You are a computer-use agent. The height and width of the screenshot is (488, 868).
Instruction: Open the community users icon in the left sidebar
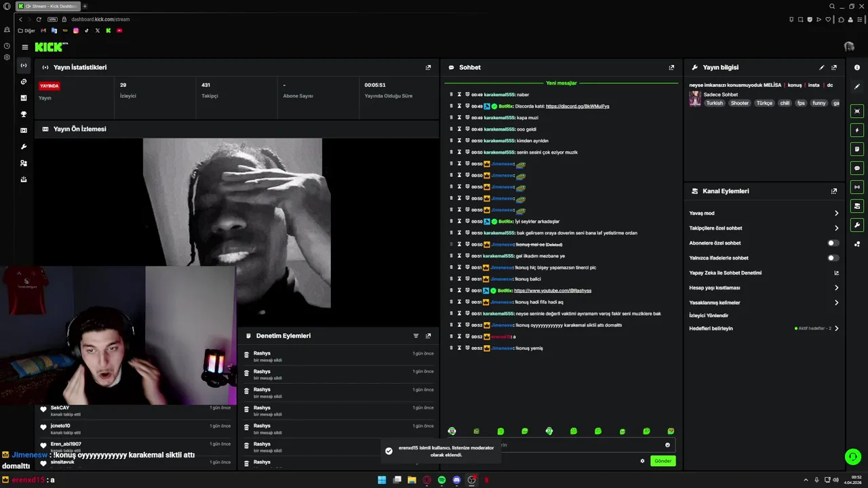click(x=24, y=163)
